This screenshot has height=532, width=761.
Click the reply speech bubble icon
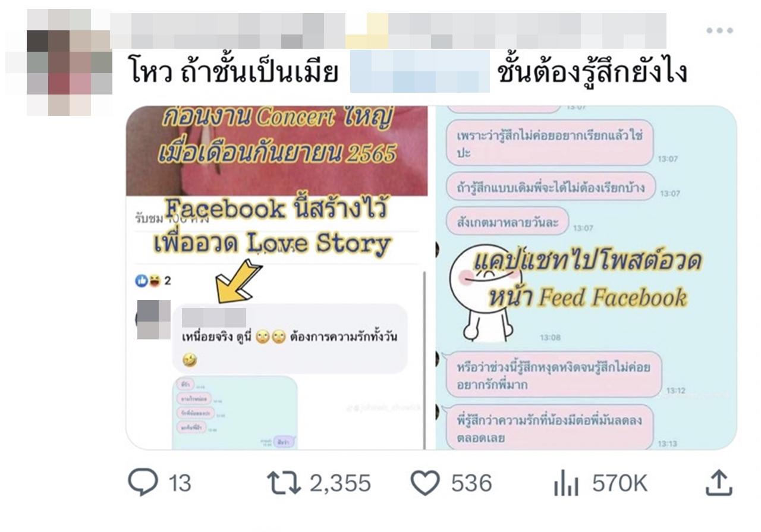point(143,482)
